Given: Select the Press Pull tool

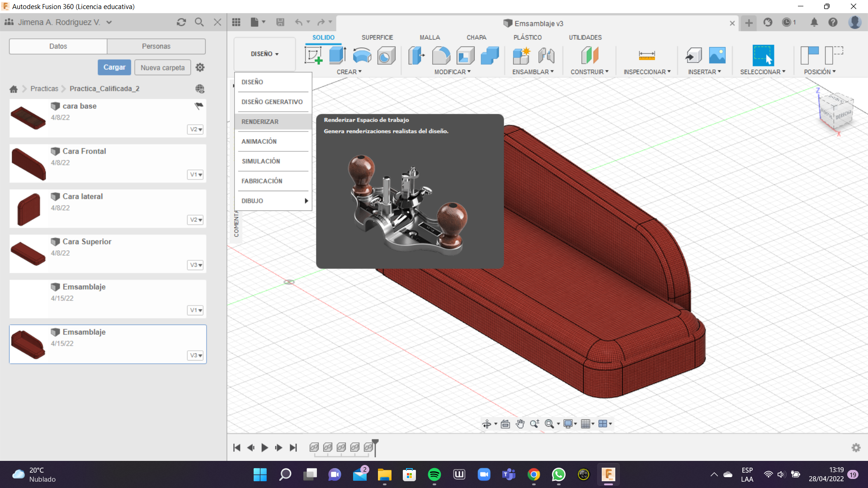Looking at the screenshot, I should (416, 56).
